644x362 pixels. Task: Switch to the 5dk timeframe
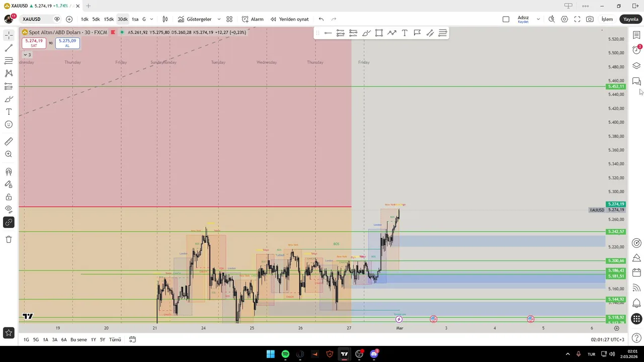tap(96, 19)
